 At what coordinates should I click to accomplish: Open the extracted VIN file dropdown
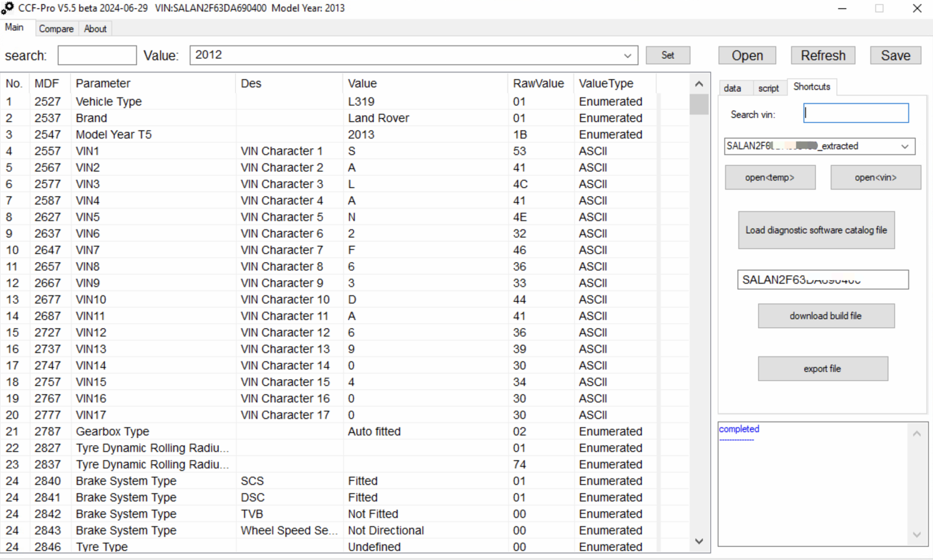(904, 146)
